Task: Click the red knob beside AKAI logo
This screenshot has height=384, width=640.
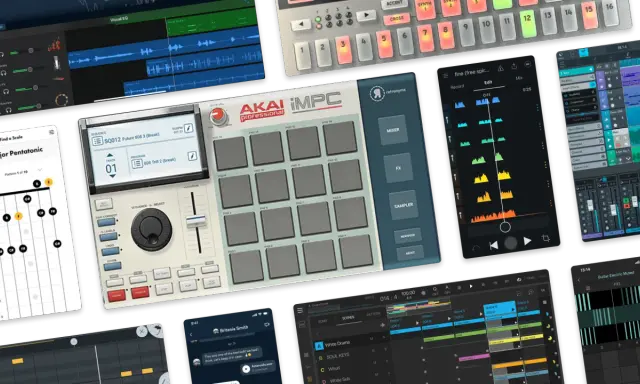Action: pos(218,117)
